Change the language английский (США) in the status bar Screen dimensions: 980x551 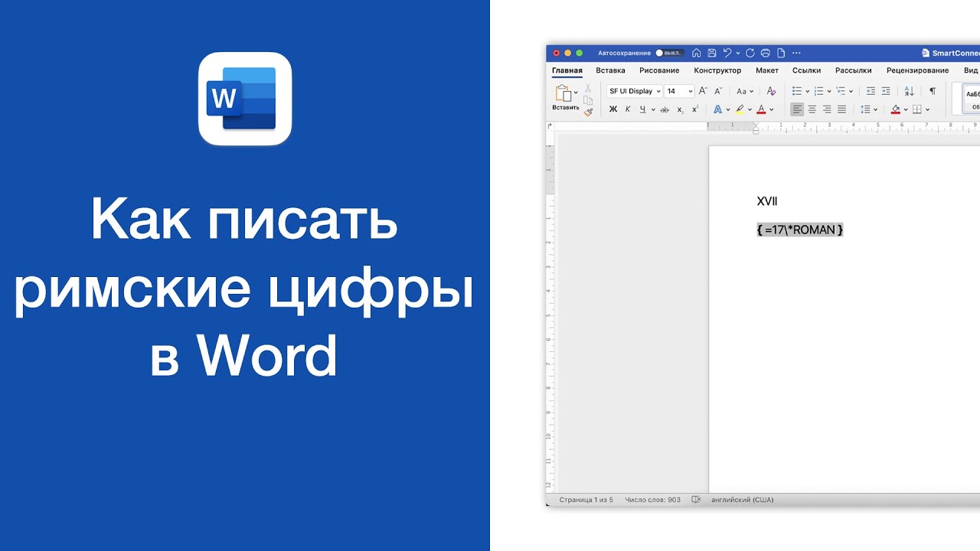click(x=743, y=500)
